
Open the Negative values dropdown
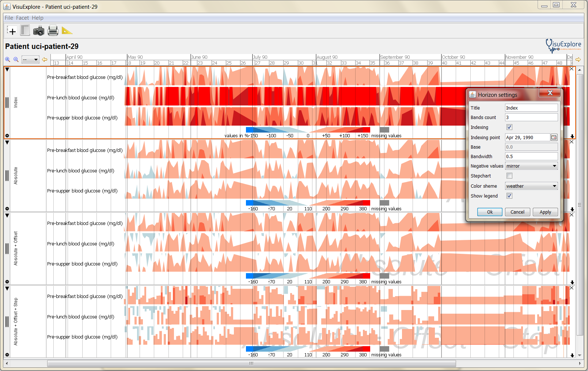[x=531, y=166]
